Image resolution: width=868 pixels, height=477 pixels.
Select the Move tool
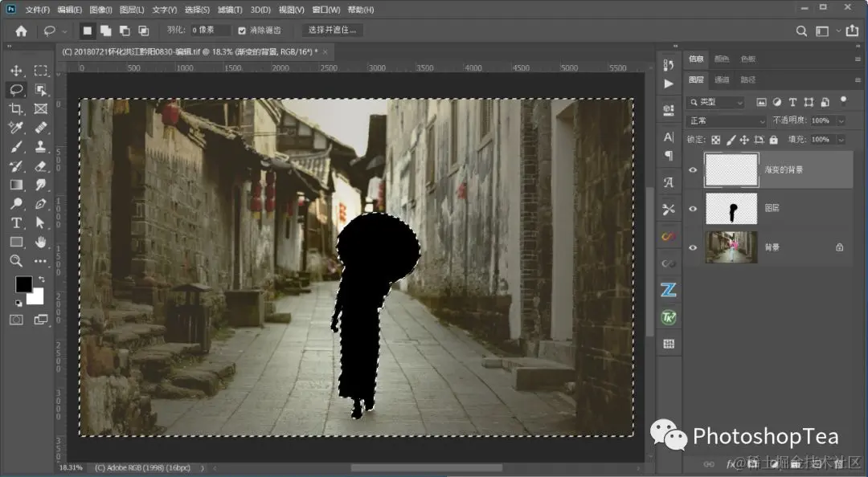(16, 71)
